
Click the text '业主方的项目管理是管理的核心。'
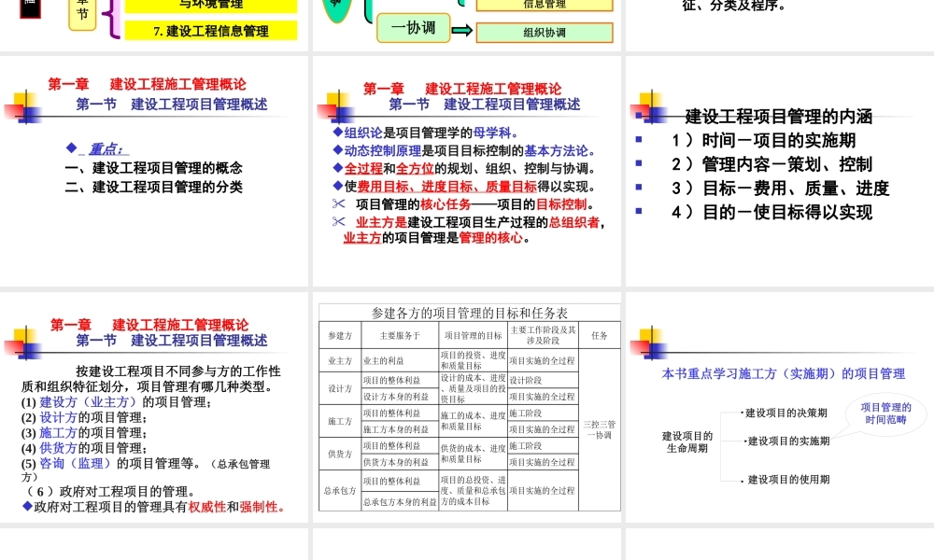tap(436, 237)
